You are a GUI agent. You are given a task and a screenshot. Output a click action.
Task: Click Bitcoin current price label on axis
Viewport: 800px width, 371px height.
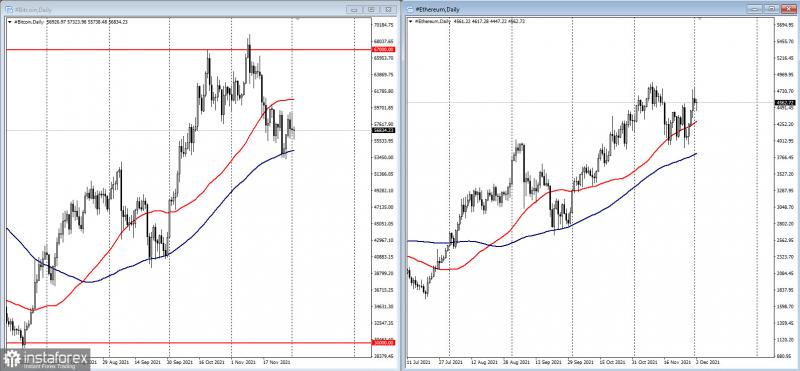coord(384,130)
